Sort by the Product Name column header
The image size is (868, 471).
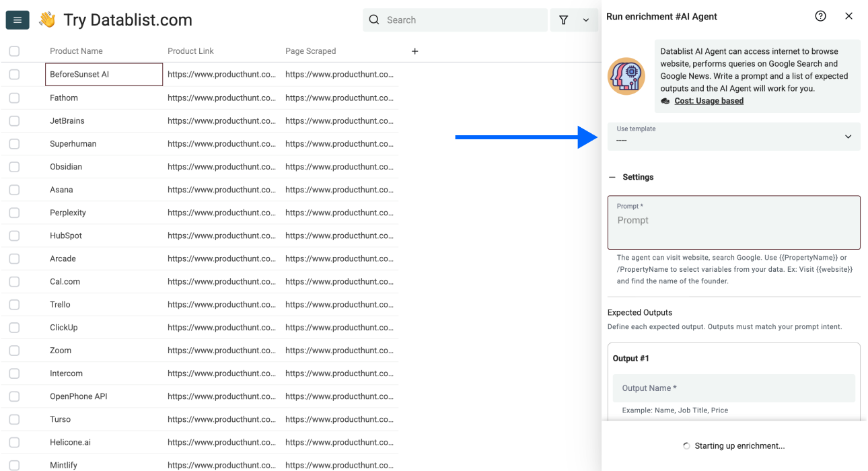pyautogui.click(x=76, y=51)
